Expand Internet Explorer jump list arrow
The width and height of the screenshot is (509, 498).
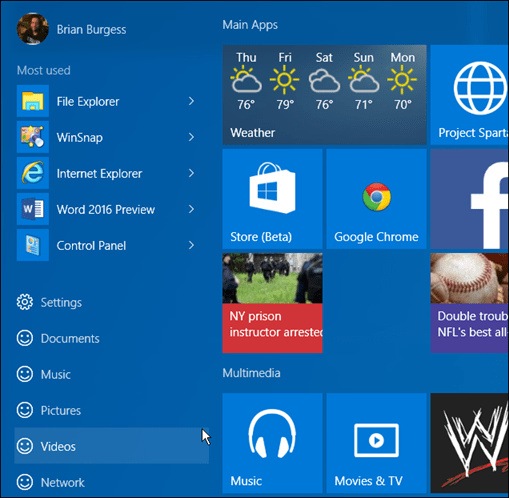coord(191,173)
